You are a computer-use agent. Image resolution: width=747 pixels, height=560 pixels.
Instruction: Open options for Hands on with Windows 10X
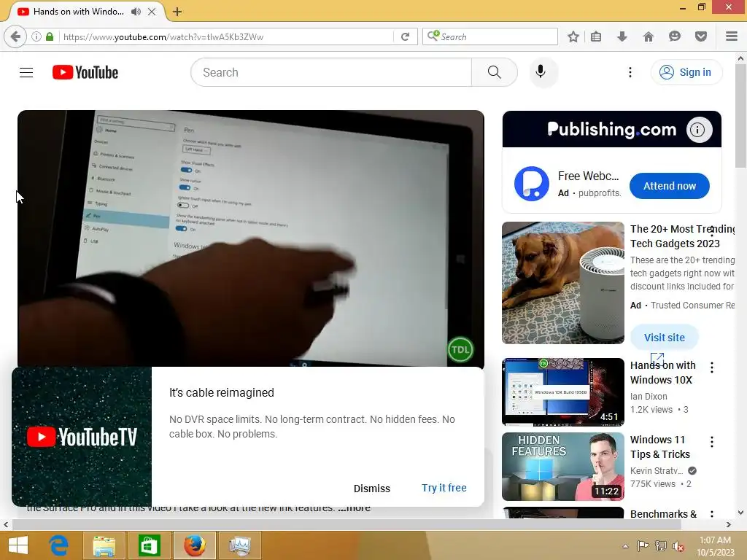coord(712,367)
